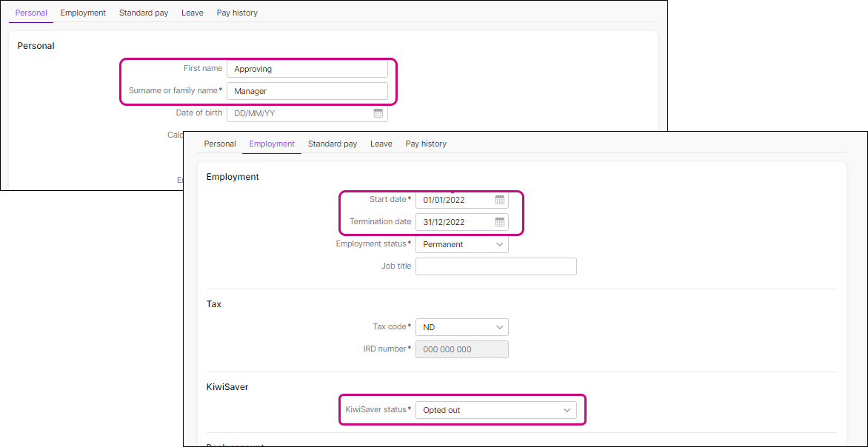
Task: Click the IRD number field
Action: pyautogui.click(x=461, y=349)
